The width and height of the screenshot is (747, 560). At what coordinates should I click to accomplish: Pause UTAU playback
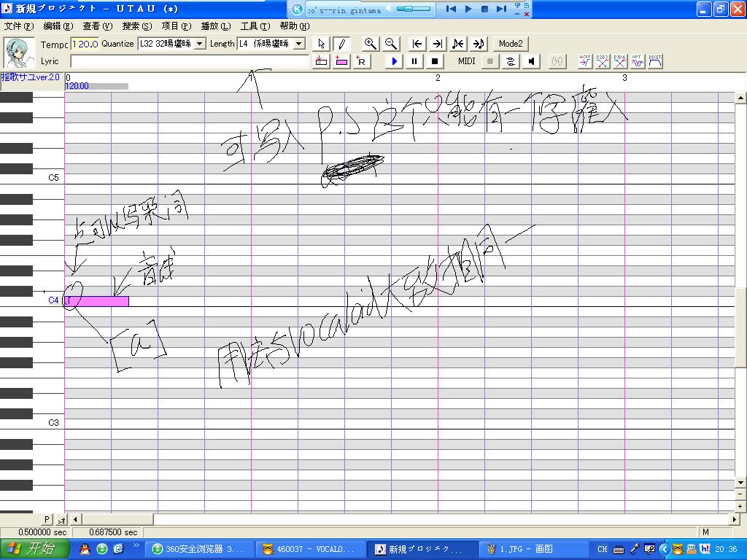pos(414,61)
